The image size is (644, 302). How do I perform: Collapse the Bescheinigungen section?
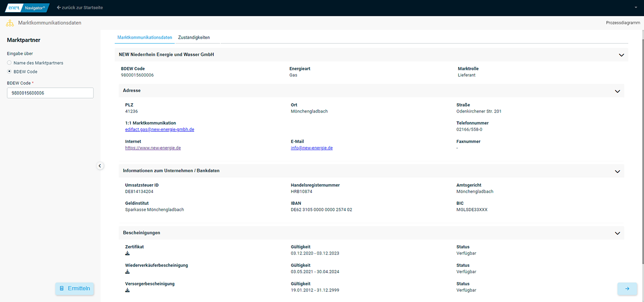point(617,234)
